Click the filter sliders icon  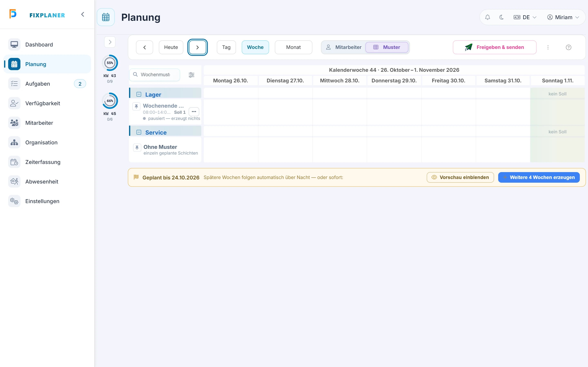coord(192,75)
